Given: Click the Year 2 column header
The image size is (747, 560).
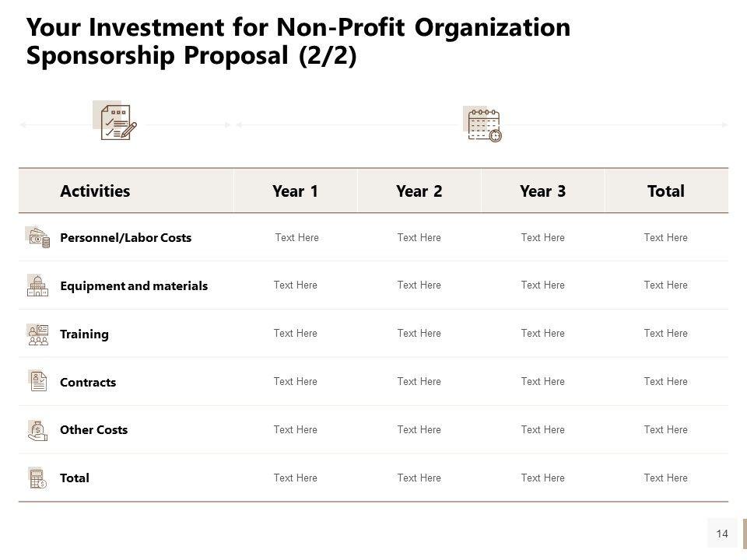Looking at the screenshot, I should point(419,191).
